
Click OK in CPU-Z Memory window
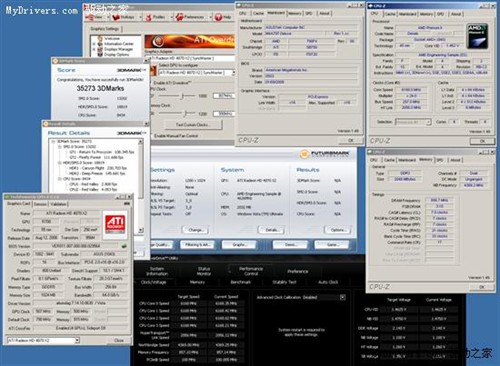pyautogui.click(x=482, y=287)
